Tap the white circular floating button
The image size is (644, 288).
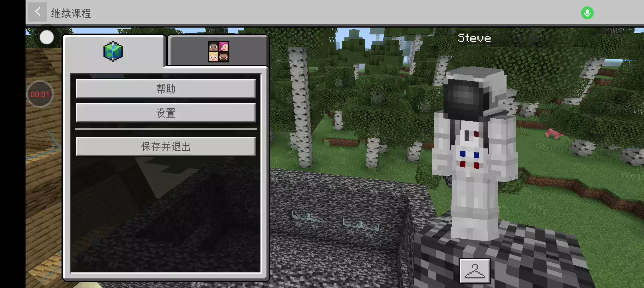[x=47, y=38]
